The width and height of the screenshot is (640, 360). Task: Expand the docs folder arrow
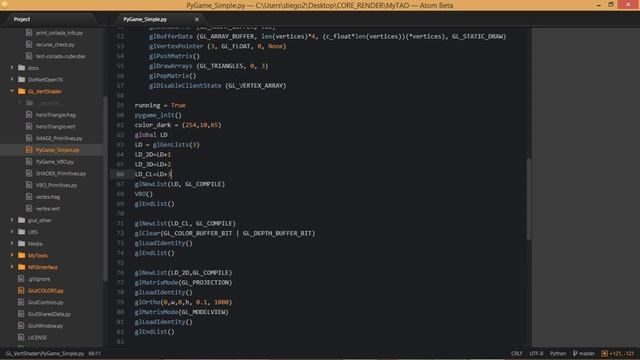click(x=12, y=68)
